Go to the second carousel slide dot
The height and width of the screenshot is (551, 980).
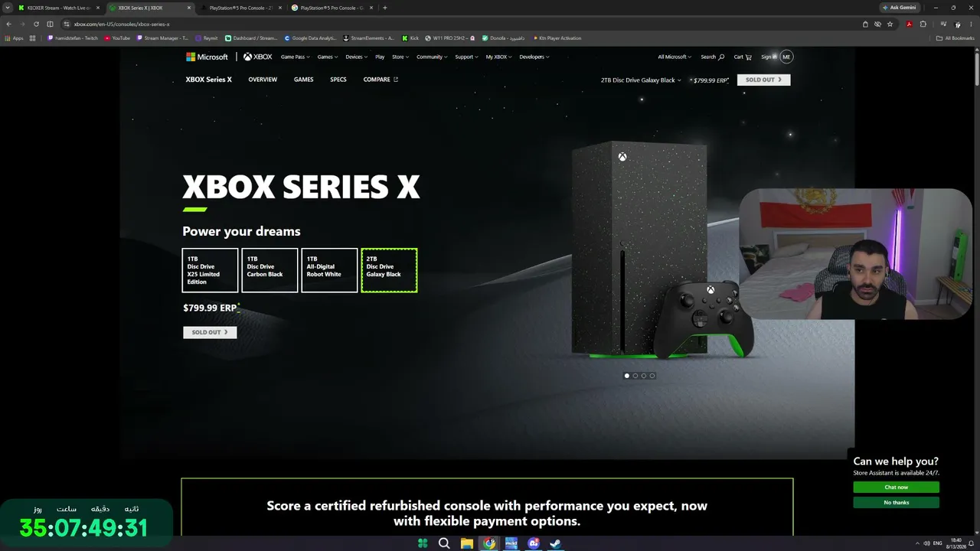(635, 376)
